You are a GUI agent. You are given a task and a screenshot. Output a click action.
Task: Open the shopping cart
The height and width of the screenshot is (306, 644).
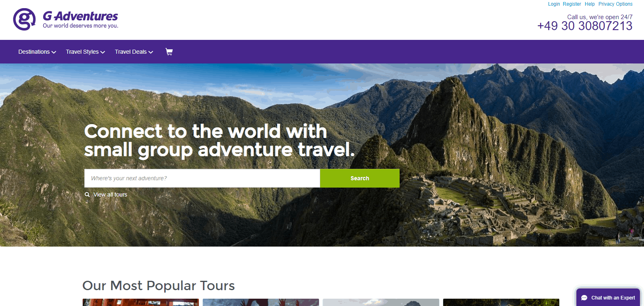coord(169,52)
